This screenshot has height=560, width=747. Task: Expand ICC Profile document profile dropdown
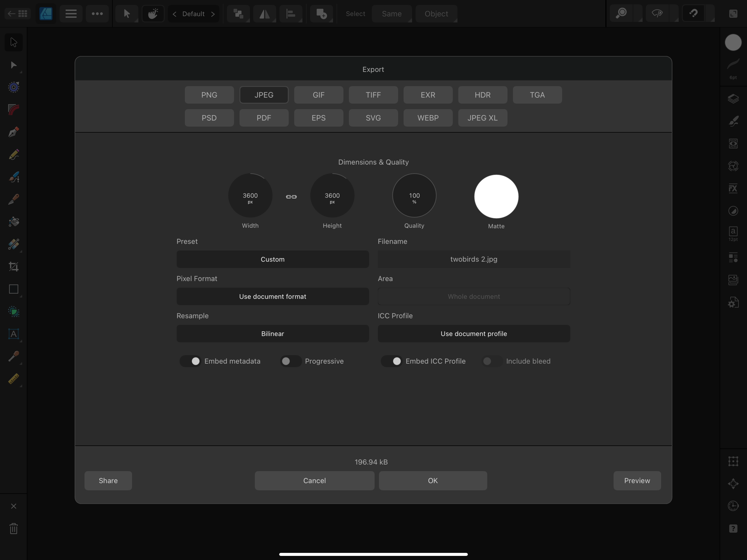[474, 333]
